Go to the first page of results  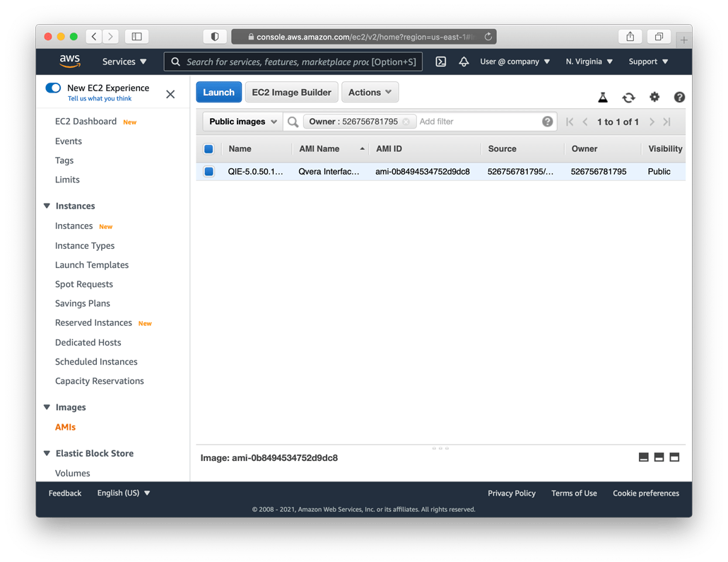coord(570,122)
